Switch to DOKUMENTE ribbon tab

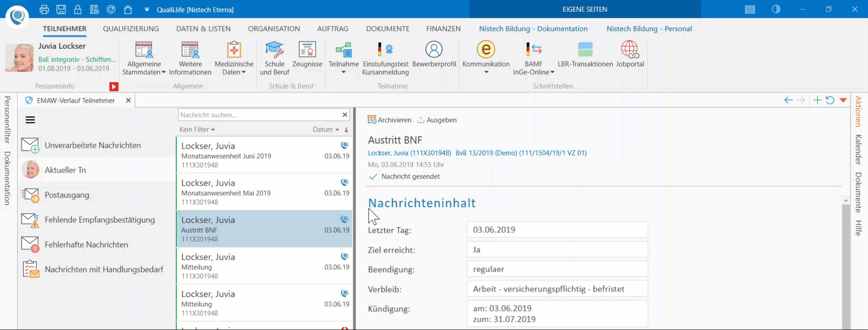point(388,29)
